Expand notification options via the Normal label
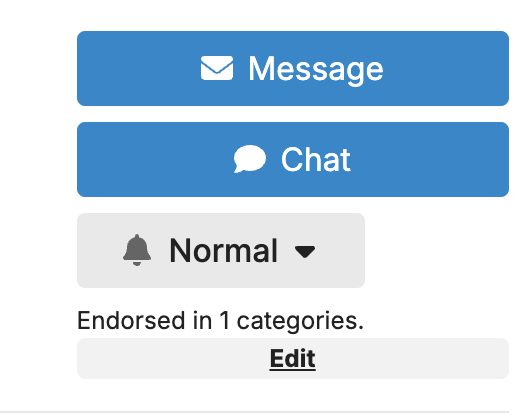Viewport: 530px width, 416px height. pyautogui.click(x=223, y=250)
